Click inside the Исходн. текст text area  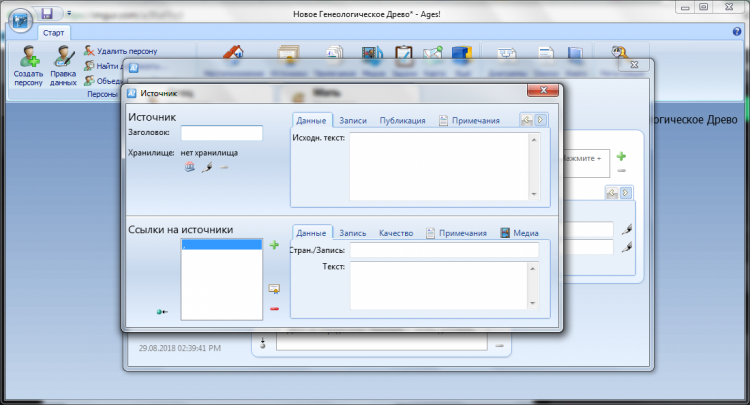point(439,166)
